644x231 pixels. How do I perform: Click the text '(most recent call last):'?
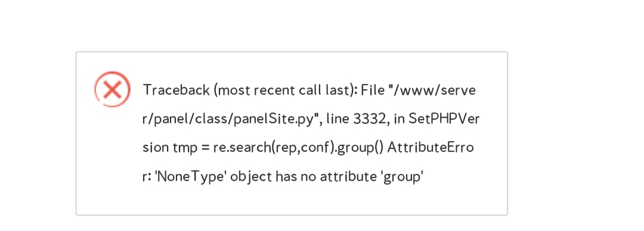point(286,90)
